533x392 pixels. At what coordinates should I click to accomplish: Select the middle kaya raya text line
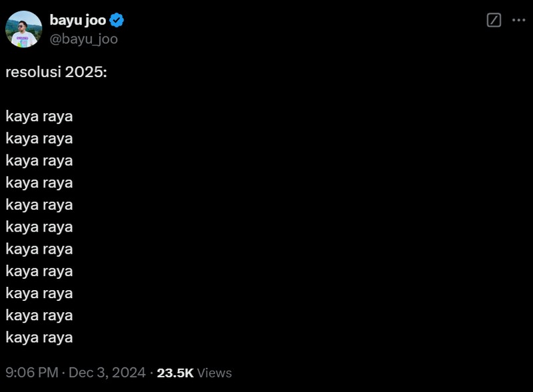39,227
